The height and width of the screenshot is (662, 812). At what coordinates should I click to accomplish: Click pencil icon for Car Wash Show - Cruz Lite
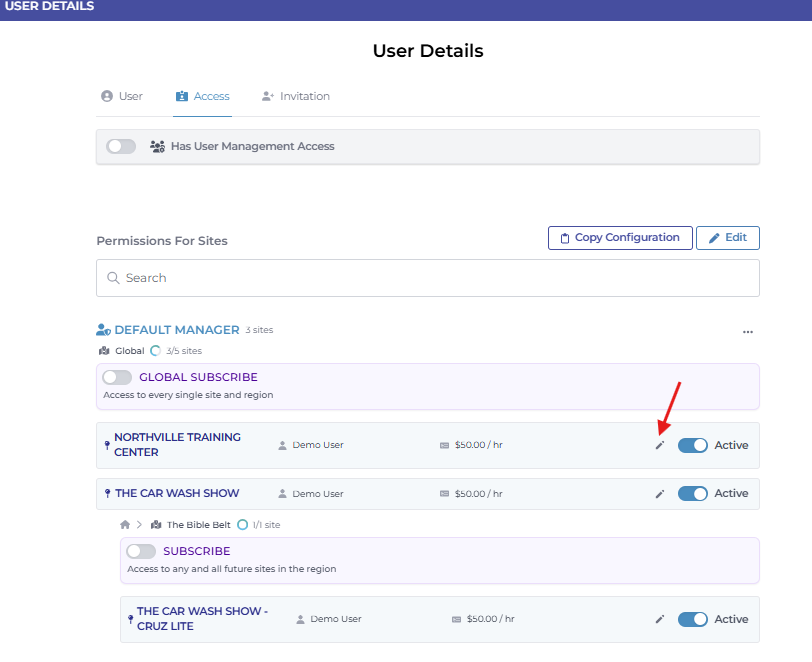coord(659,620)
